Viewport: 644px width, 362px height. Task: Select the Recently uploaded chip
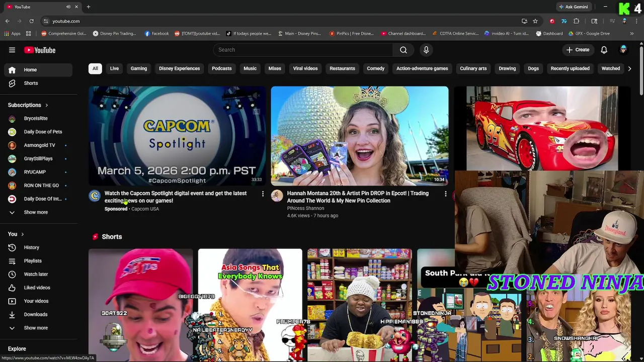570,68
